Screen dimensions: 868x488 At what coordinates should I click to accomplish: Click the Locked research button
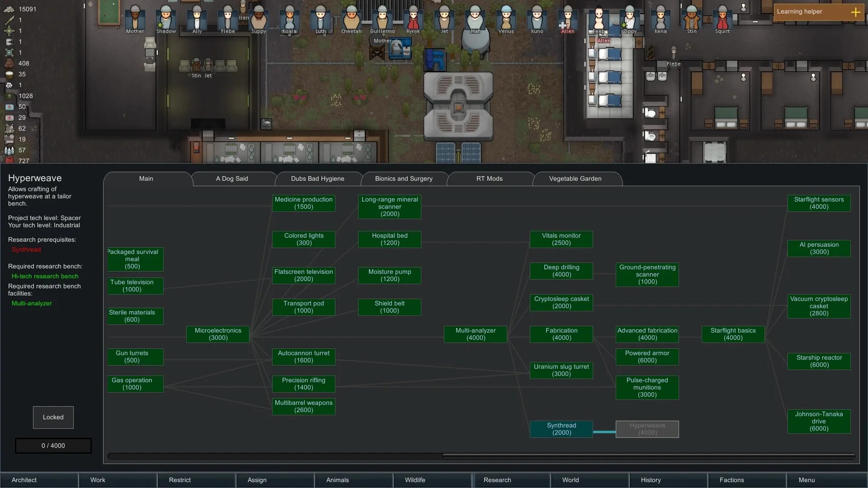click(53, 418)
